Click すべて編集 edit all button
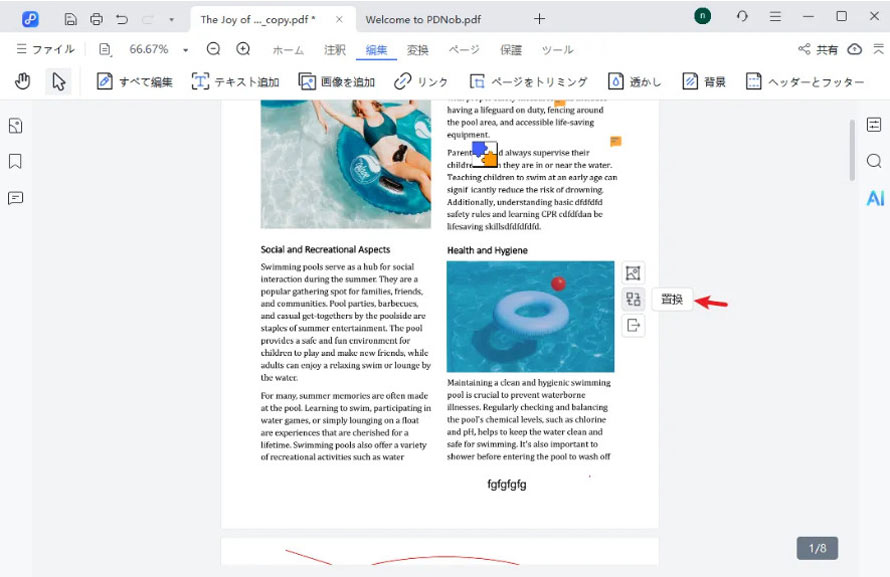890x577 pixels. (x=134, y=82)
